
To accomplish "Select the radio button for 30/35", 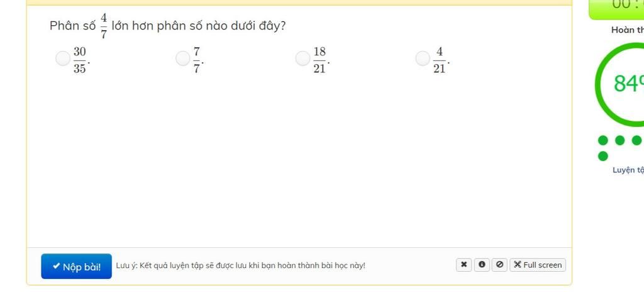I will 62,59.
